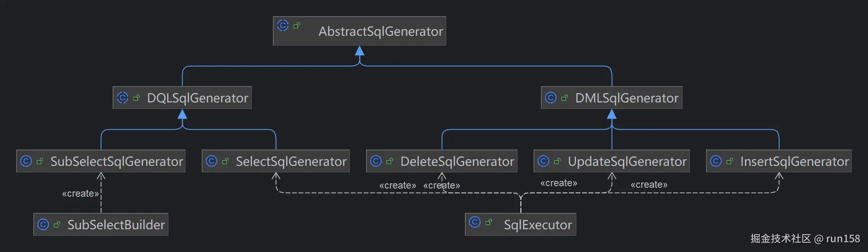Click the InsertSqlGenerator class icon
Image resolution: width=868 pixels, height=252 pixels.
tap(716, 161)
